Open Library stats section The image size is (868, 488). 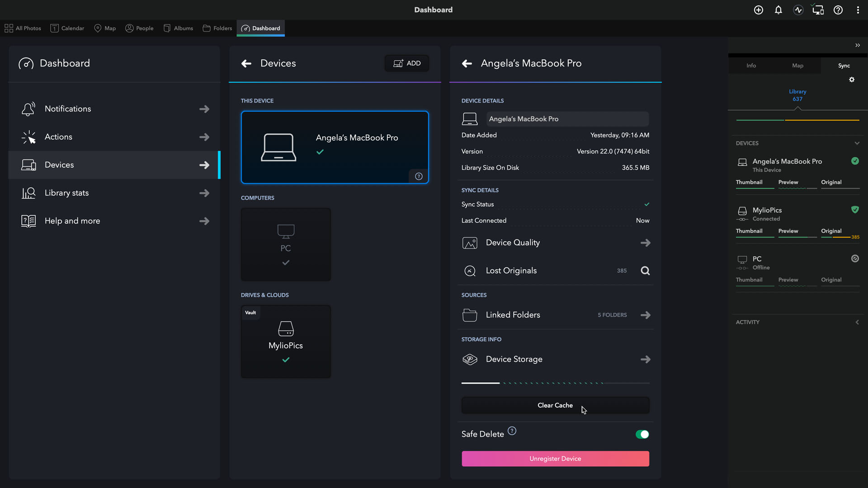click(x=114, y=193)
